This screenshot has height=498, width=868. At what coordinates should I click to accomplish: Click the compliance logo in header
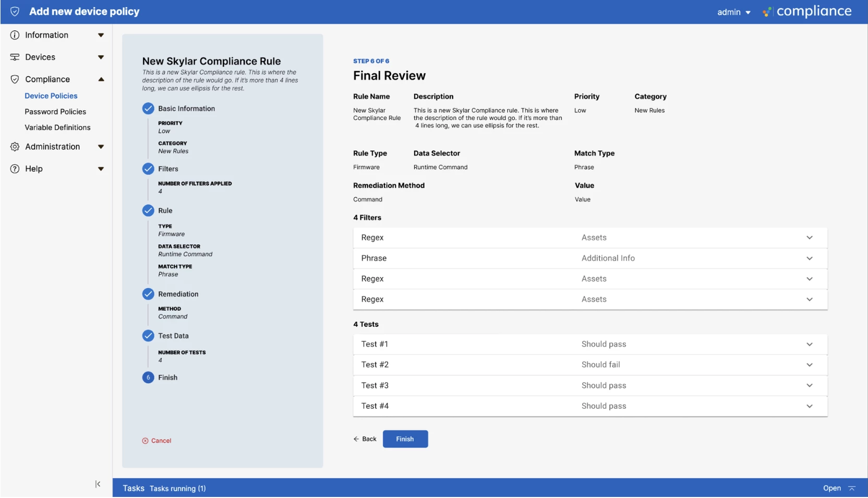pyautogui.click(x=806, y=11)
